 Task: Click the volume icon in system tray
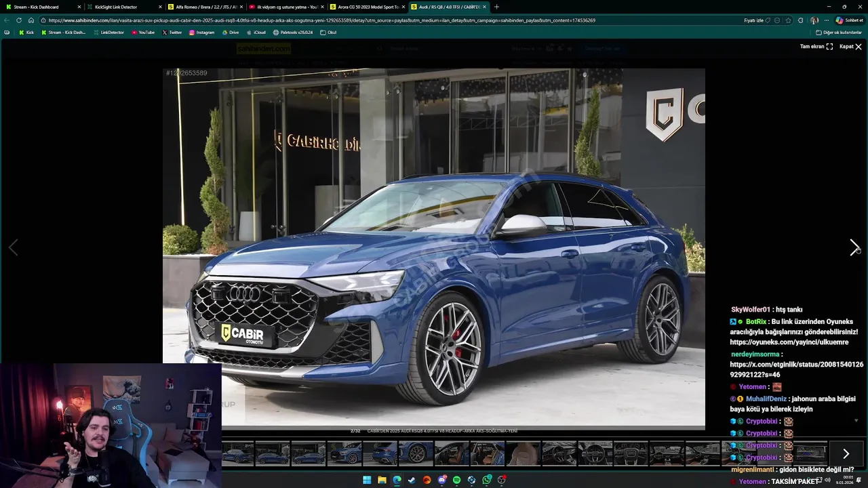827,480
